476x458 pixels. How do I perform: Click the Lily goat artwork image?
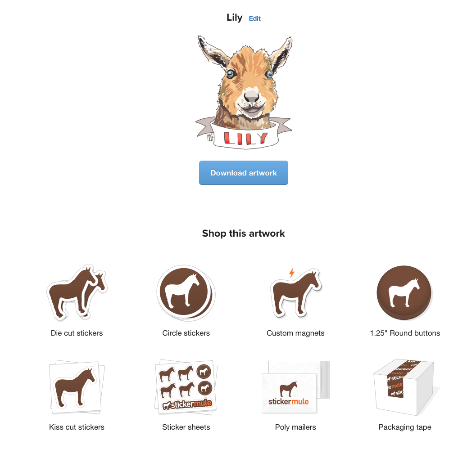(244, 92)
